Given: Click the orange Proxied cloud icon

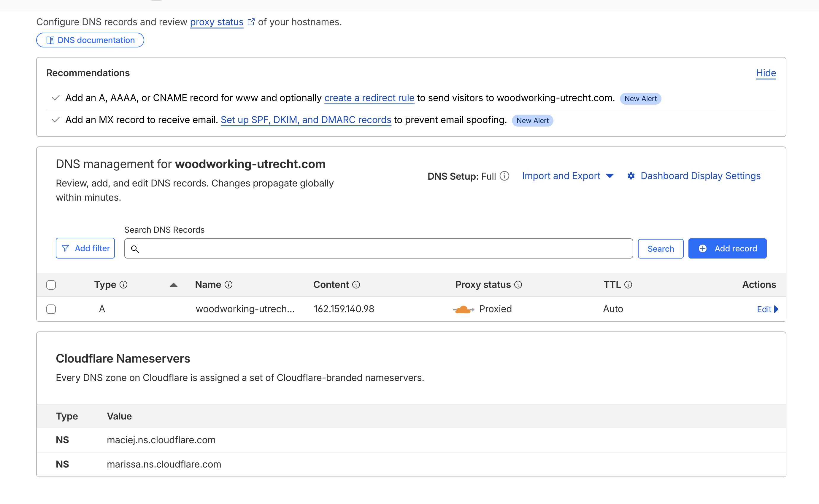Looking at the screenshot, I should coord(464,310).
